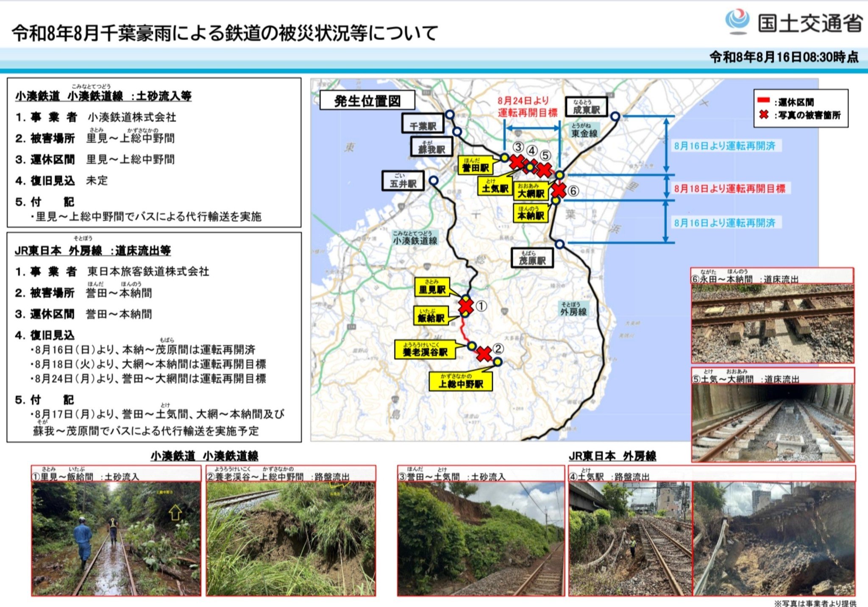Click the legend text :運休区間

pos(794,102)
